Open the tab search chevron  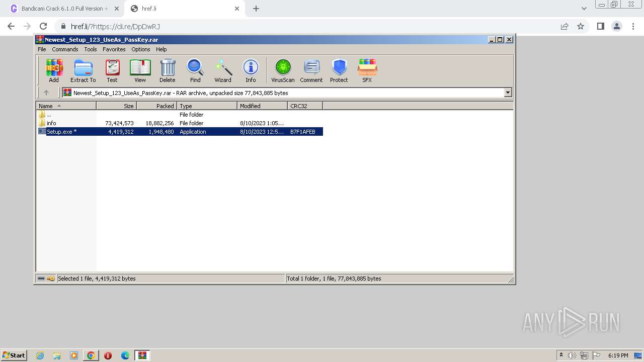[584, 9]
